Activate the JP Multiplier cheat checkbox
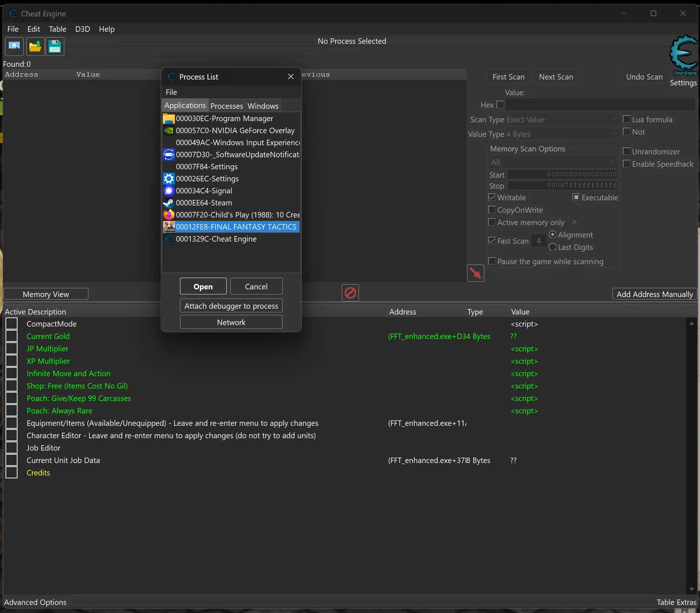 tap(11, 348)
